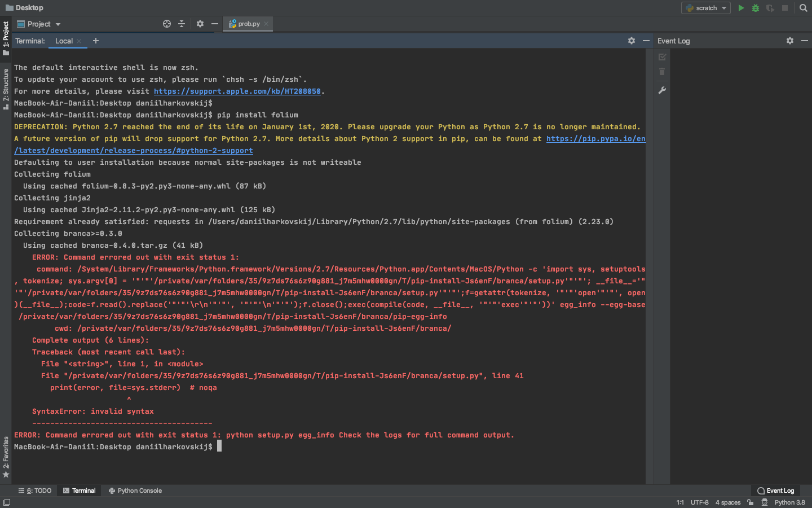
Task: Open Search Everywhere magnifier icon
Action: tap(804, 8)
